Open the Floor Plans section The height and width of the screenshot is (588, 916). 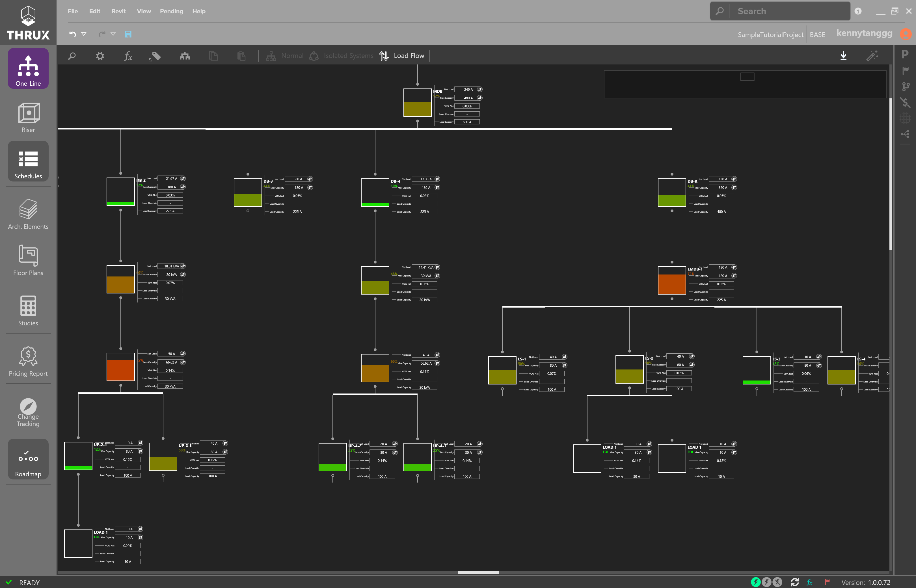(x=28, y=260)
